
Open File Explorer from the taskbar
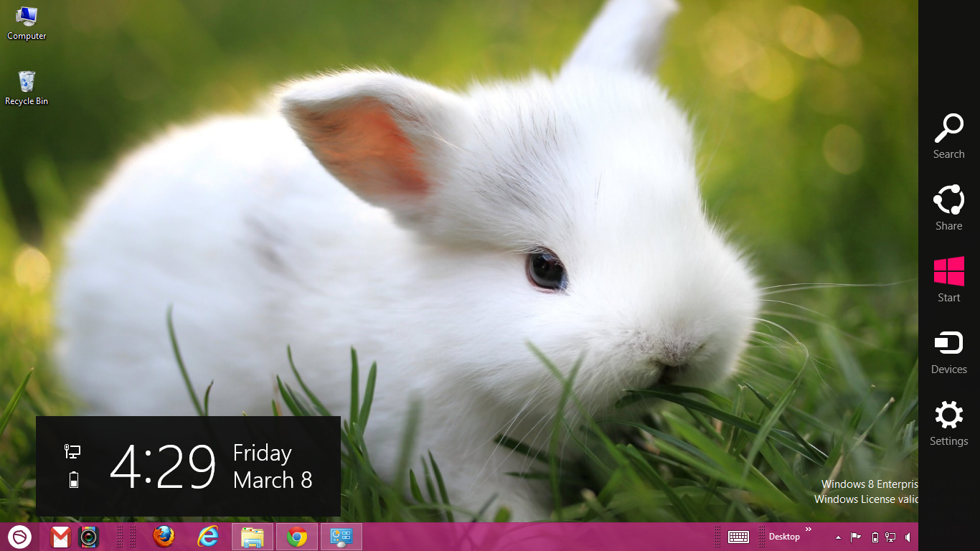pos(252,536)
